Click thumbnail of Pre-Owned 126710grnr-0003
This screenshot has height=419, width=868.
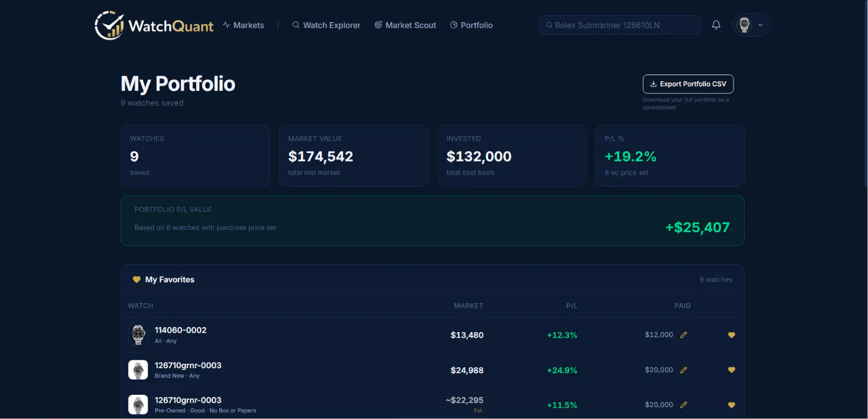[x=138, y=405]
